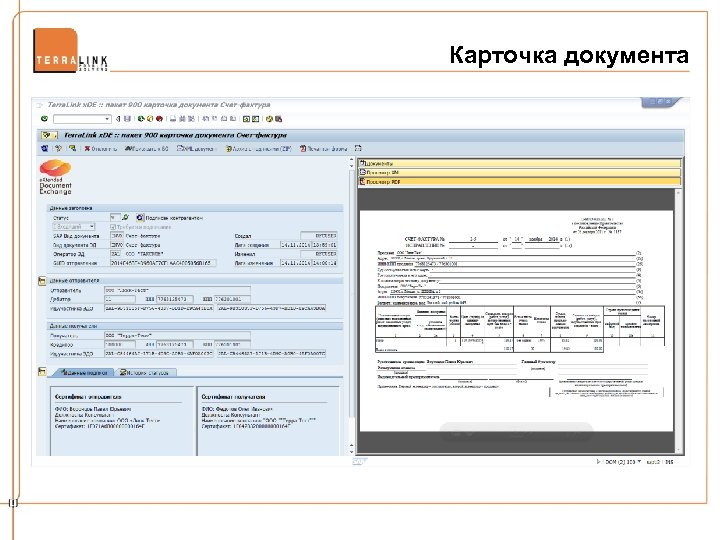720x540 pixels.
Task: Click the Previous Page navigation icon
Action: click(x=214, y=119)
